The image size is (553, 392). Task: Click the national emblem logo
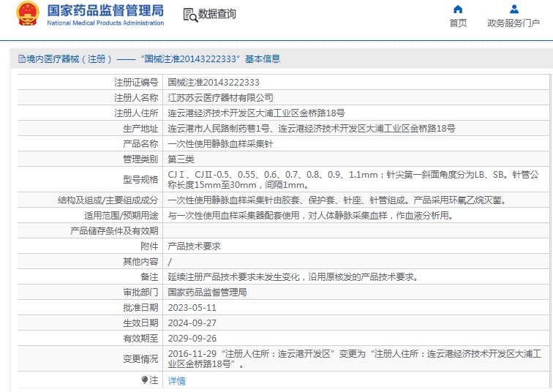point(28,14)
